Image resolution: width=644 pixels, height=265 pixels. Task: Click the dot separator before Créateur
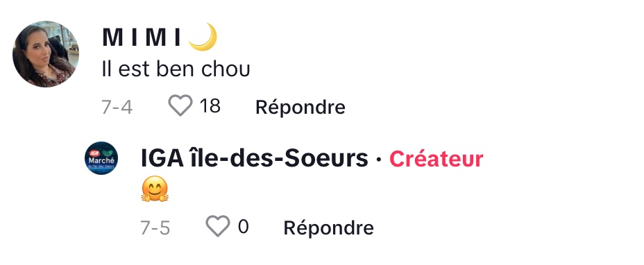click(x=378, y=160)
